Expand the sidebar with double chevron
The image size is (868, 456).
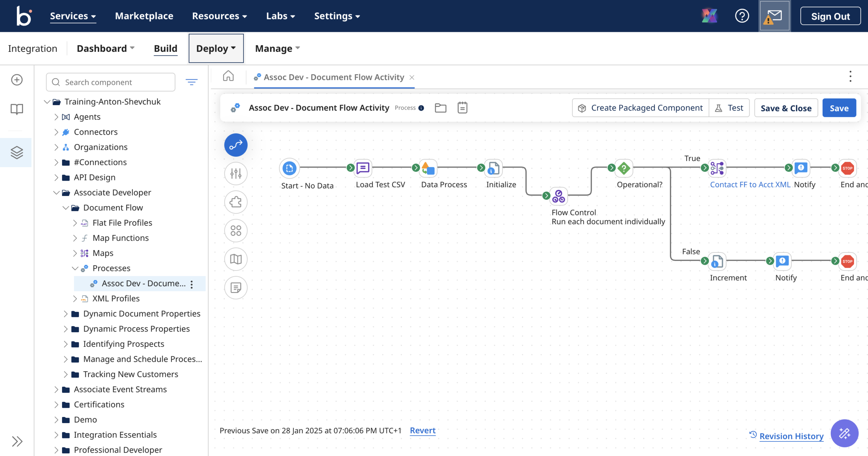click(17, 441)
